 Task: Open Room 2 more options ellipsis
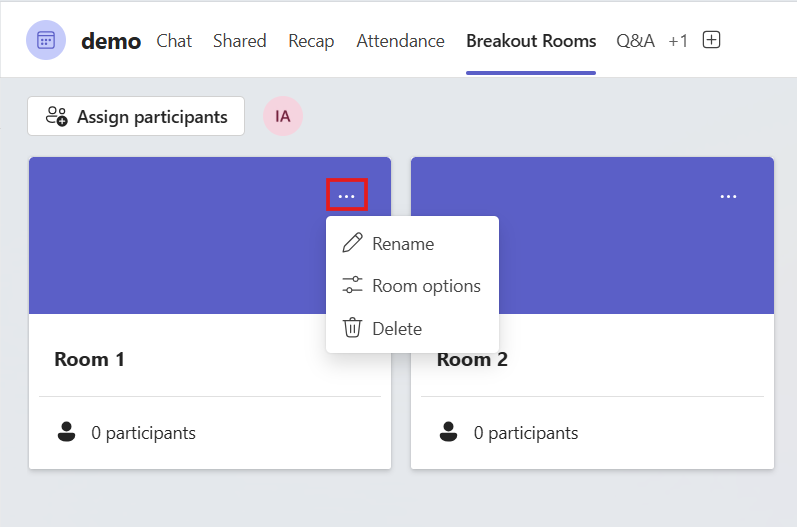[x=728, y=196]
